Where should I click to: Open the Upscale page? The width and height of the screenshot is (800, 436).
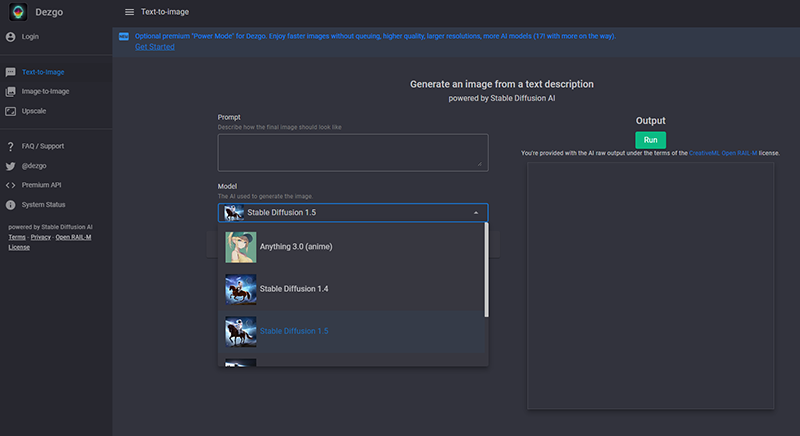pyautogui.click(x=34, y=111)
